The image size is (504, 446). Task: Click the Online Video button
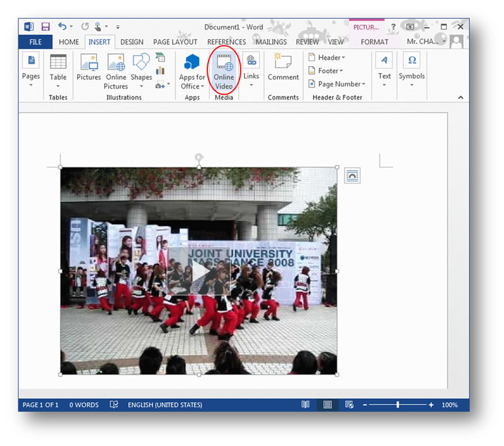(224, 71)
